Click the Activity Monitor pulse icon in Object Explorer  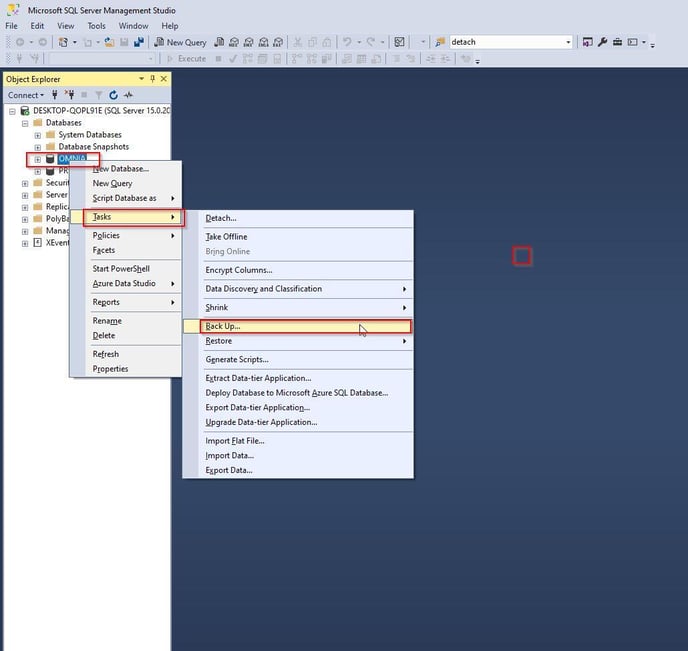pos(128,95)
